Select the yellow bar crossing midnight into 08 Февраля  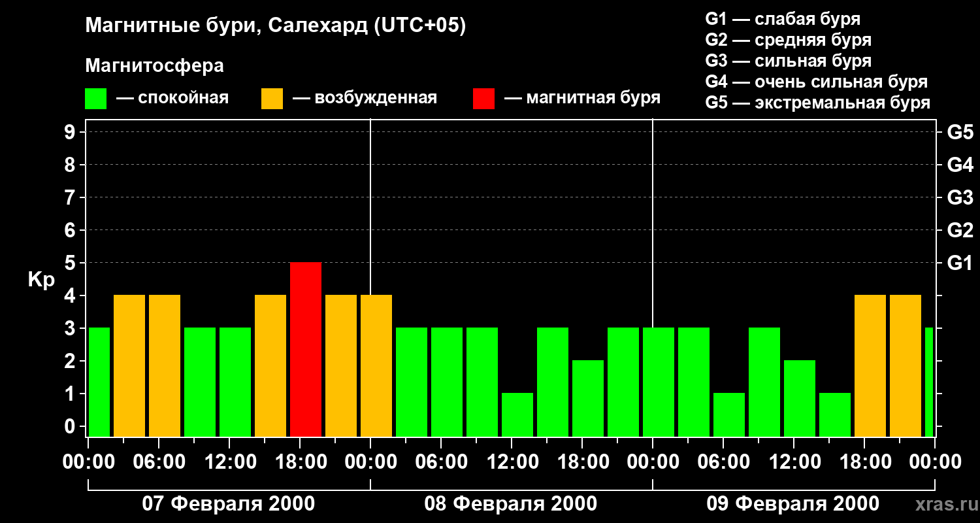(x=376, y=365)
